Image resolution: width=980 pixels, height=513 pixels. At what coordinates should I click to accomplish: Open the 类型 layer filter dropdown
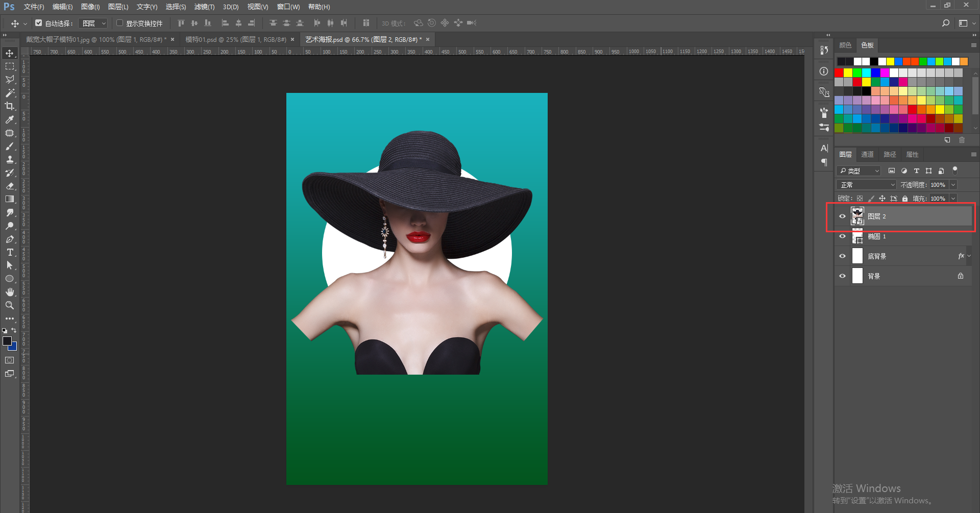coord(860,170)
